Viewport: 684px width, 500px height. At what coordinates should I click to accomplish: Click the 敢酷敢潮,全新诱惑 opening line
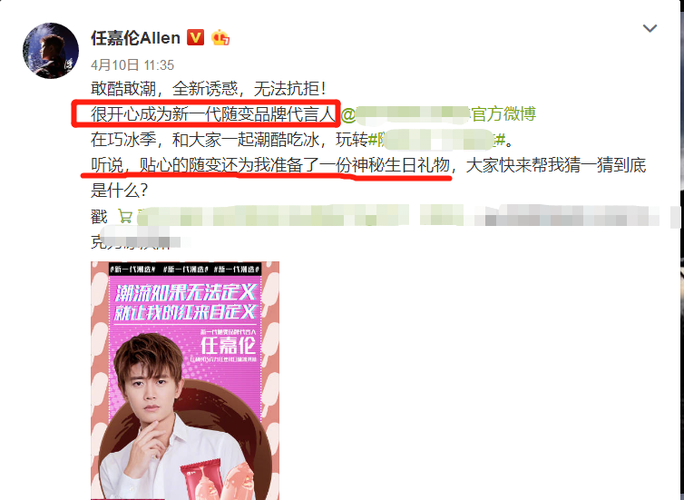208,89
